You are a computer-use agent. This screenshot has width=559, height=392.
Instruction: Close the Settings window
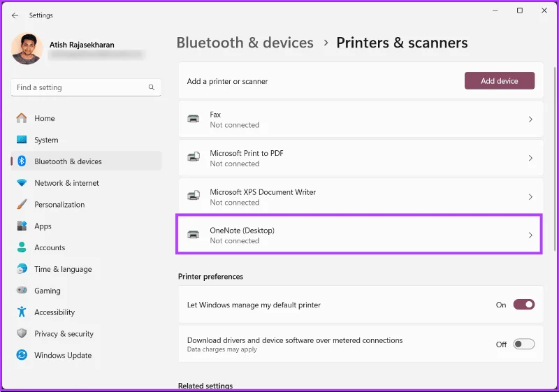coord(544,10)
